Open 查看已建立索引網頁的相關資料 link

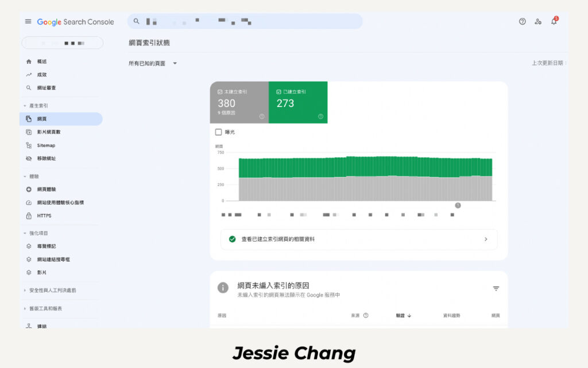[x=359, y=239]
